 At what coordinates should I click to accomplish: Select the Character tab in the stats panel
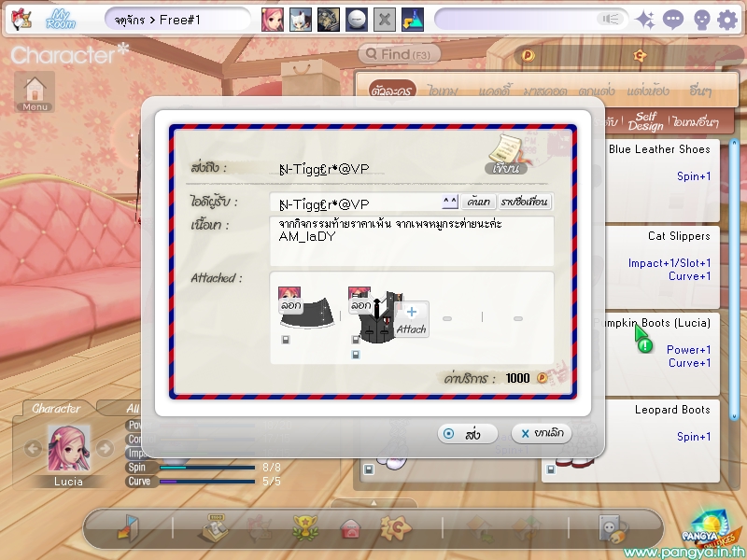pos(56,409)
